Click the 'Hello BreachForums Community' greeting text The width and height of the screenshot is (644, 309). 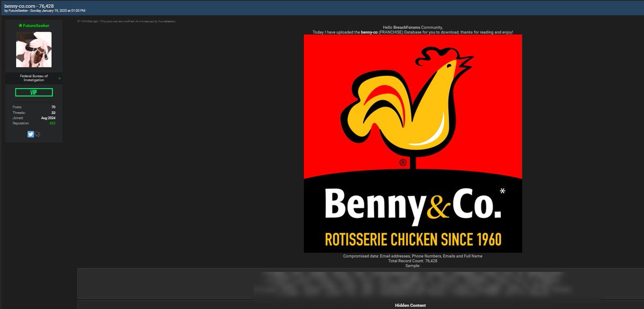pos(413,27)
